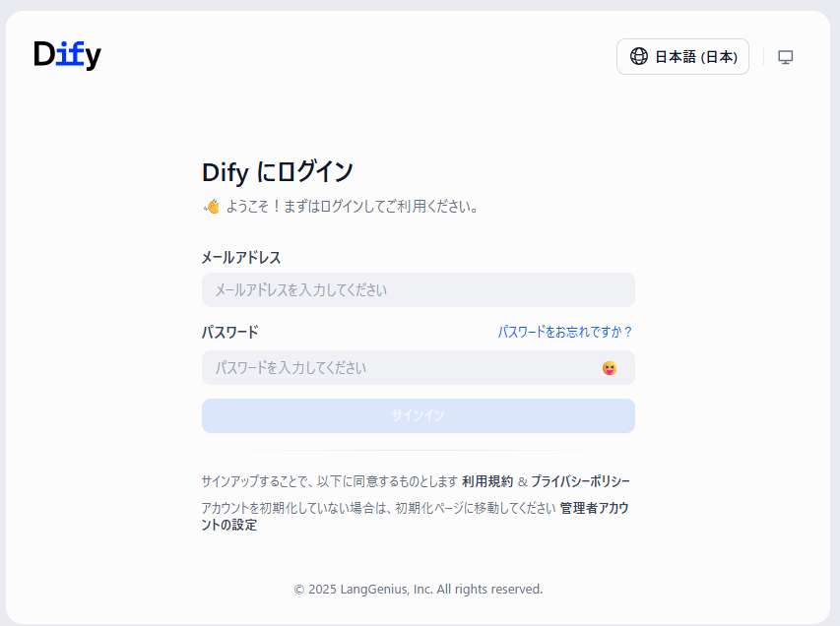
Task: Click the メールアドレス field label
Action: pyautogui.click(x=240, y=257)
